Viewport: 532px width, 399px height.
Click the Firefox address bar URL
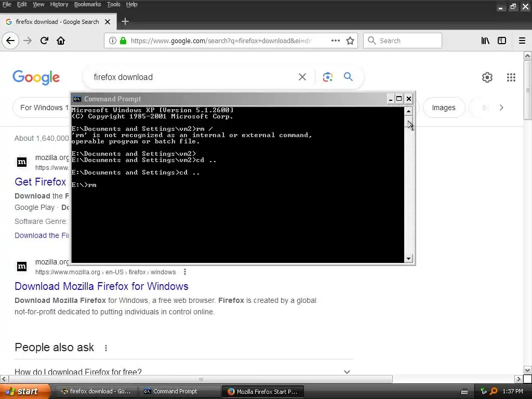pyautogui.click(x=221, y=41)
